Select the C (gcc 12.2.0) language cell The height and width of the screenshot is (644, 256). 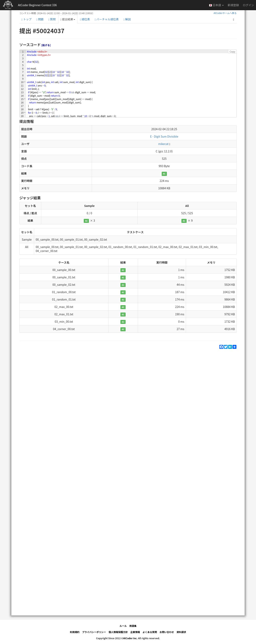point(164,151)
